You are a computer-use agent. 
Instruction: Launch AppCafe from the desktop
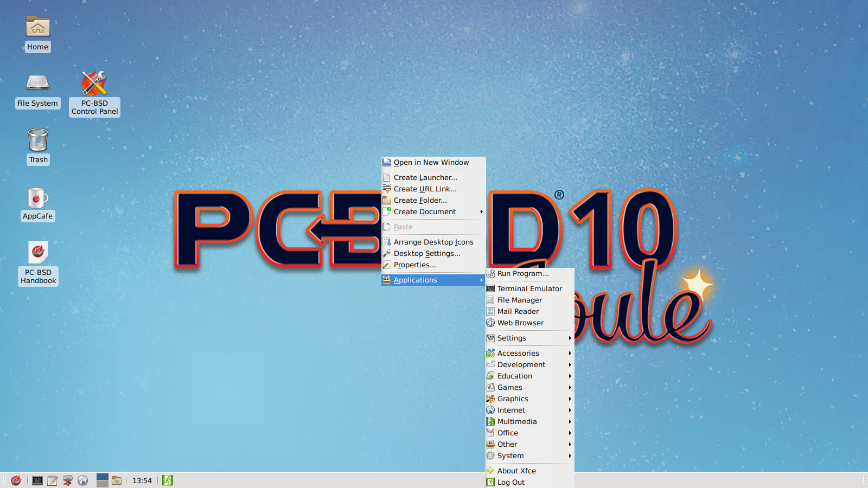pos(37,203)
